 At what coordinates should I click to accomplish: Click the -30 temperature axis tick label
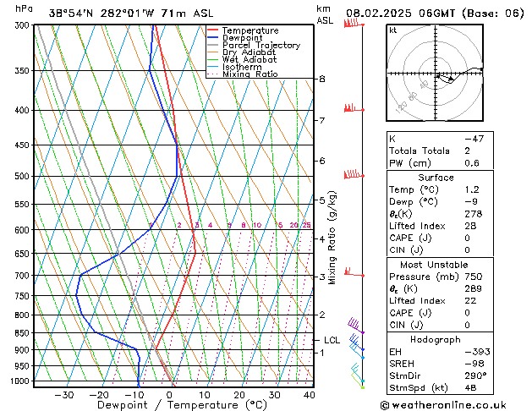pos(64,395)
